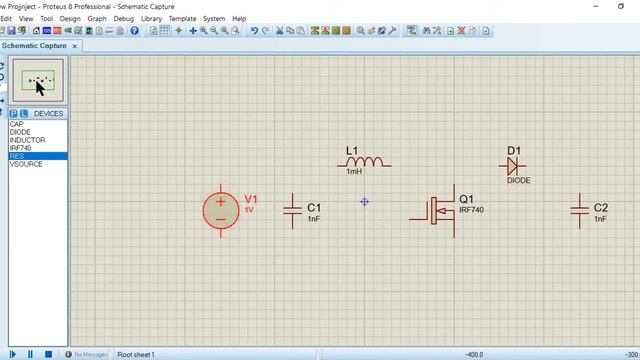
Task: Redraw the display icon
Action: [153, 31]
